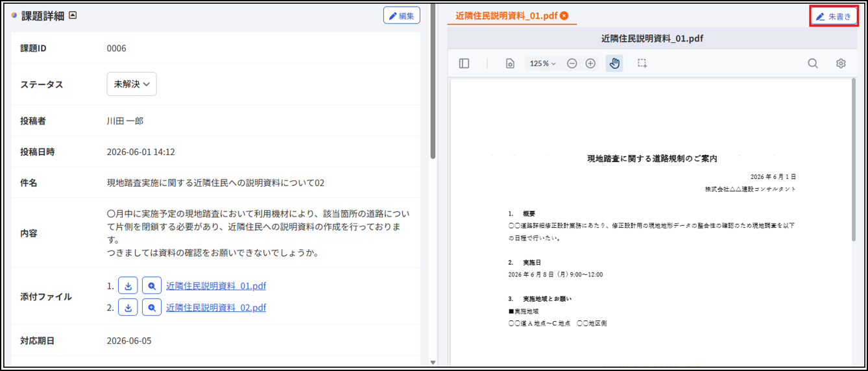Click the scrollbar of the 課題詳細 panel
The image size is (868, 371).
click(433, 82)
